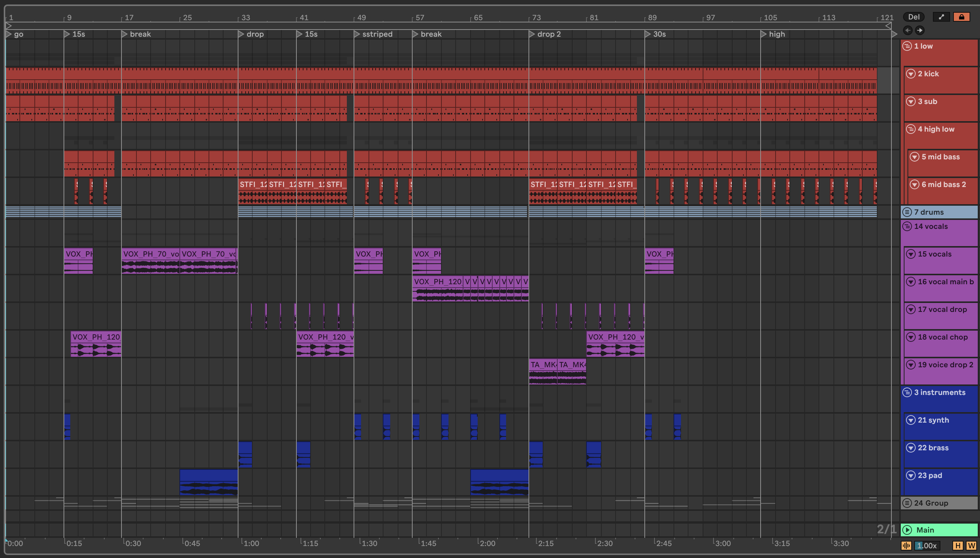Collapse the '14 vocals' group track

click(907, 227)
